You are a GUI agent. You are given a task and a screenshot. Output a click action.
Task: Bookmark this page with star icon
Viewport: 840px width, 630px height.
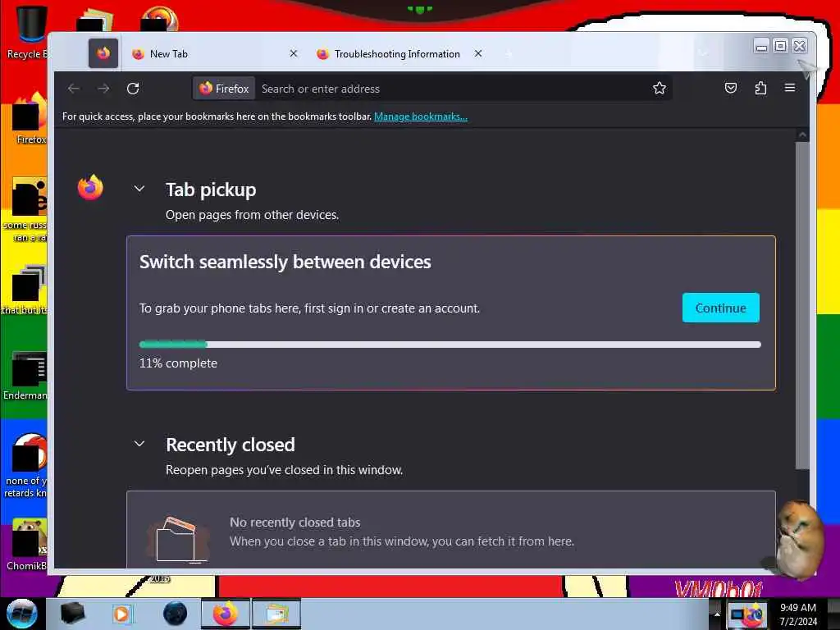[x=660, y=88]
